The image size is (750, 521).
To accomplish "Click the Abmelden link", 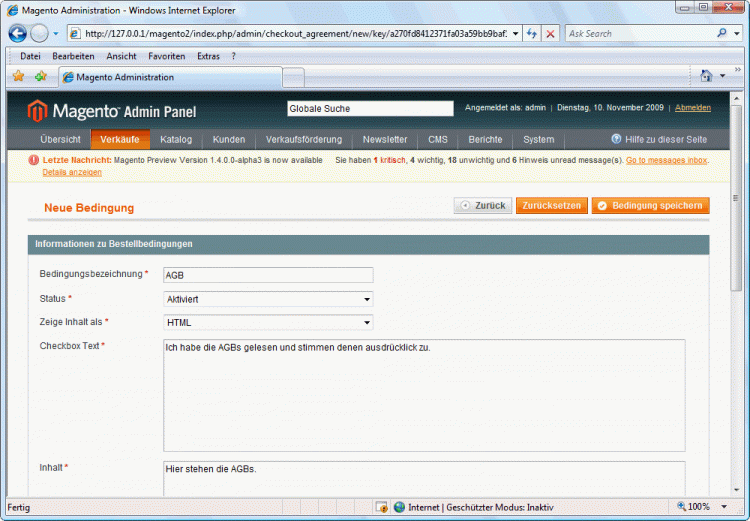I will (693, 108).
